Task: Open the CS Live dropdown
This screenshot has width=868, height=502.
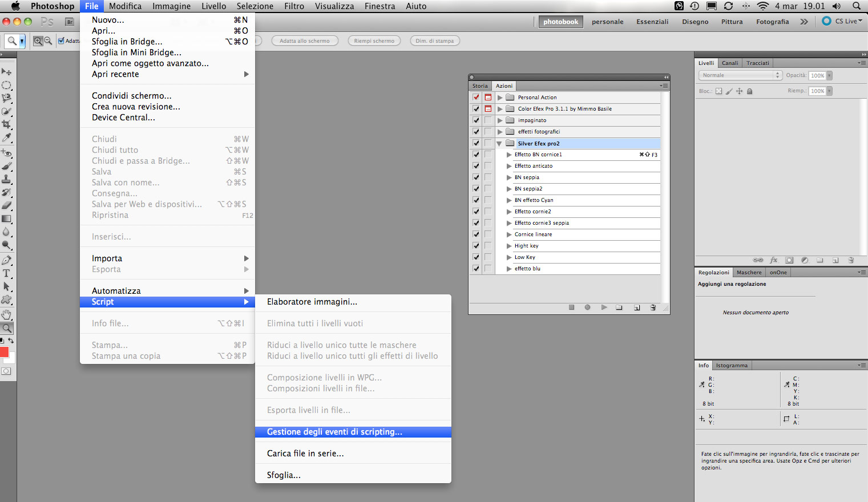Action: pos(842,21)
